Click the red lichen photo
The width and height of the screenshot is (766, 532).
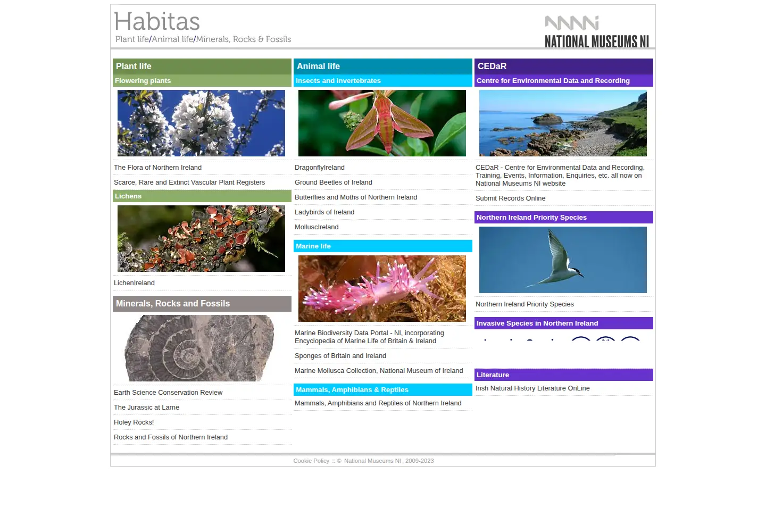(x=201, y=238)
